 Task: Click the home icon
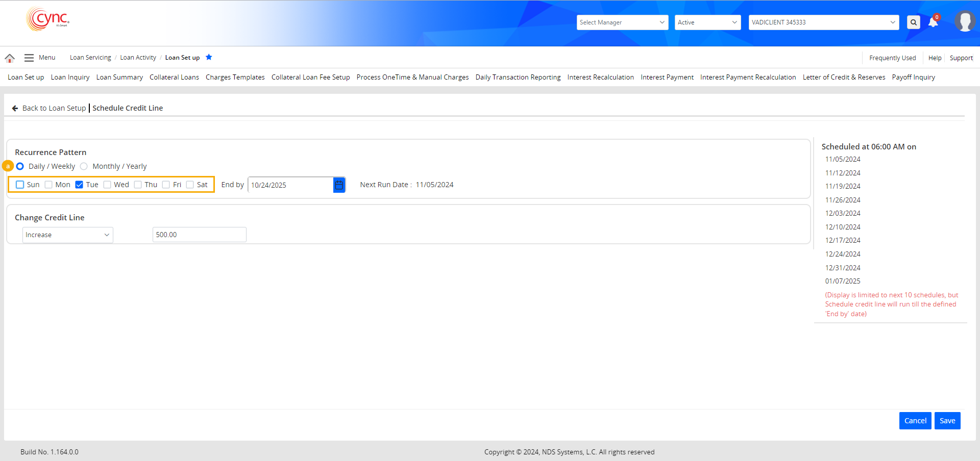[x=10, y=58]
